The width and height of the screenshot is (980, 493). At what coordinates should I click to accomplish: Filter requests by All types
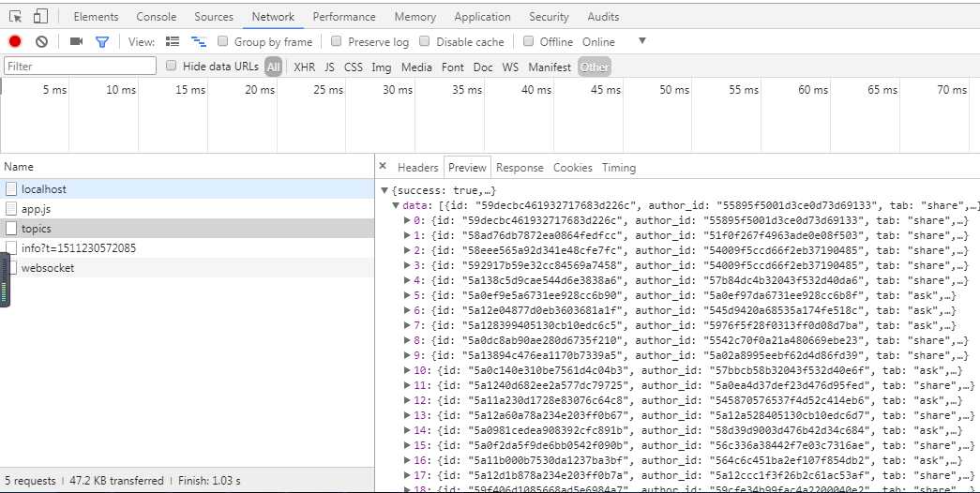coord(273,67)
